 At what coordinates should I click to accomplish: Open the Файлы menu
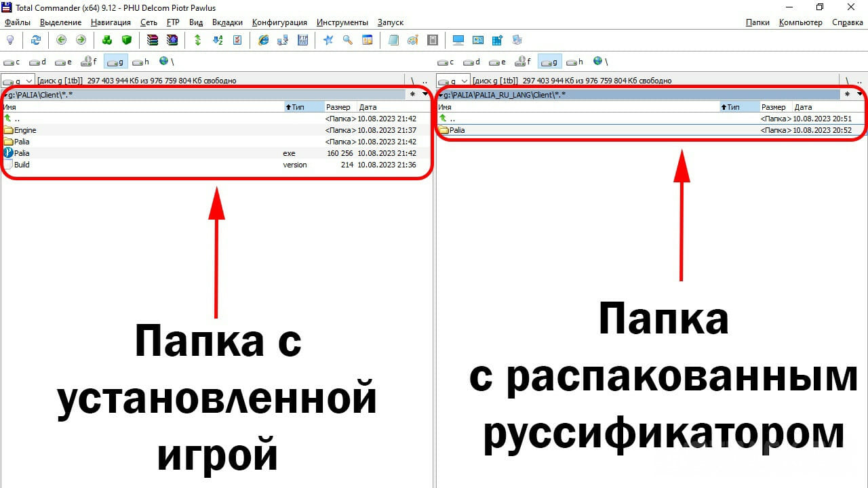pyautogui.click(x=18, y=22)
